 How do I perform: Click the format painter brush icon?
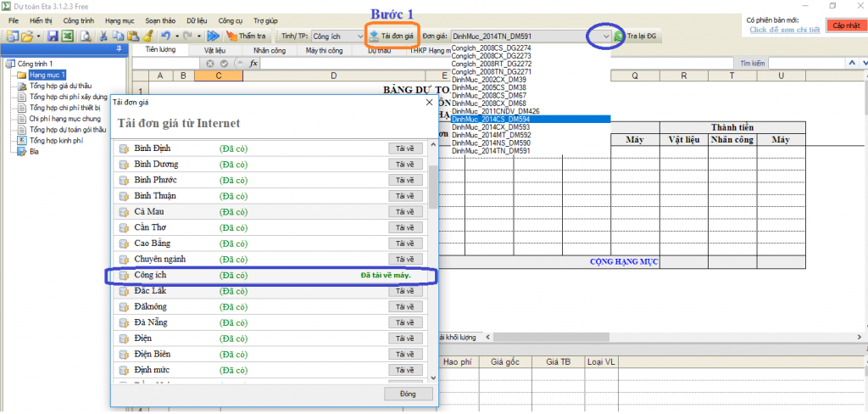click(x=147, y=36)
